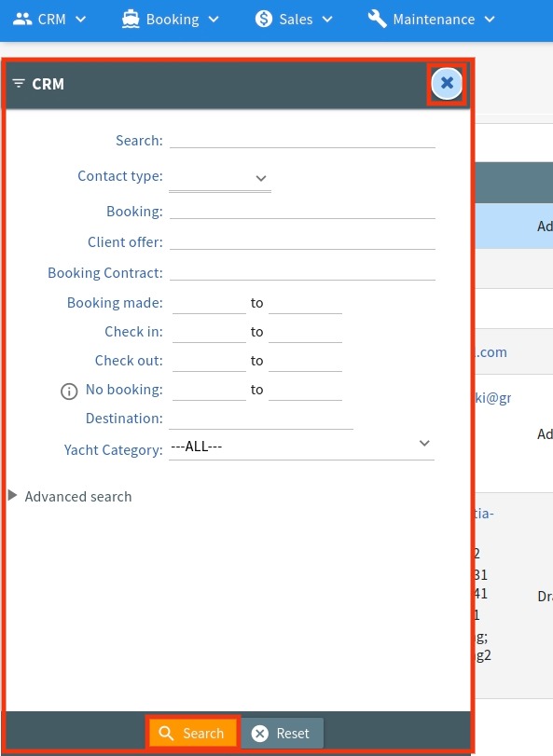
Task: Open the Sales menu
Action: tap(294, 20)
